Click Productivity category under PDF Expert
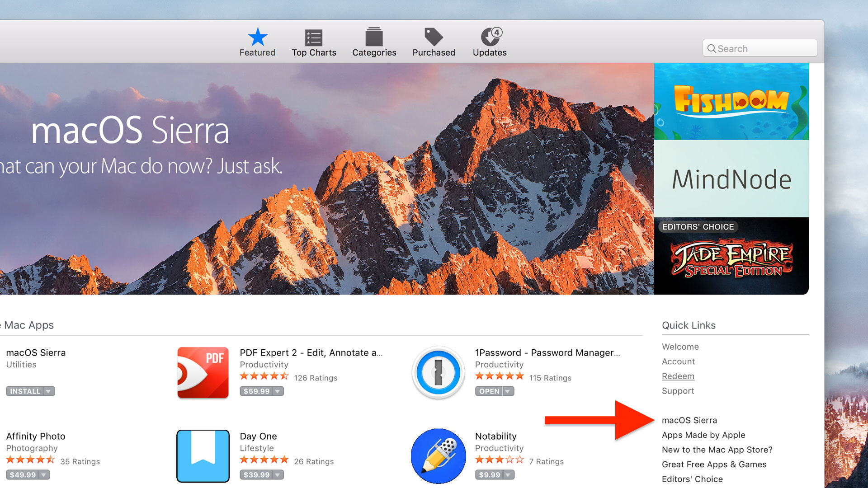The image size is (868, 488). point(264,365)
